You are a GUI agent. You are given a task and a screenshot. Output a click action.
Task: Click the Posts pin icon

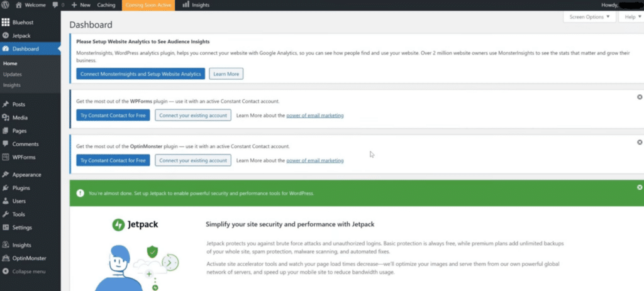coord(5,104)
